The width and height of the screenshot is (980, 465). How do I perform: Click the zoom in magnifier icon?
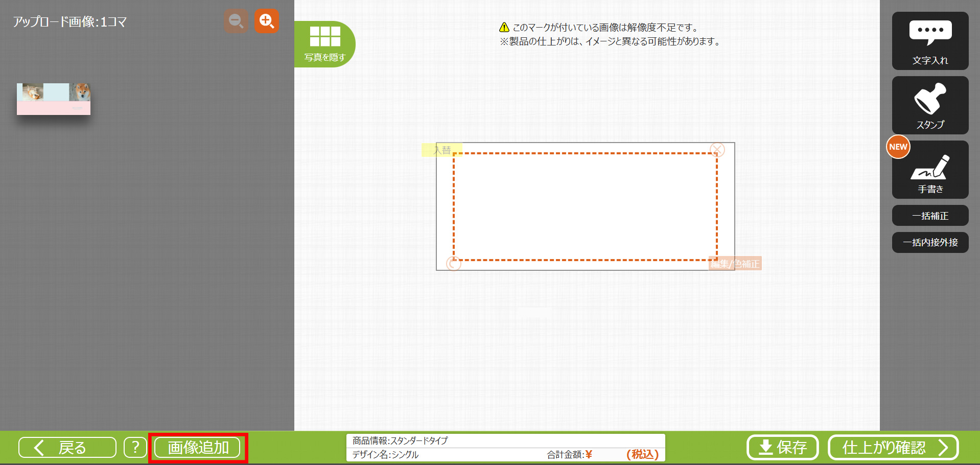tap(267, 21)
